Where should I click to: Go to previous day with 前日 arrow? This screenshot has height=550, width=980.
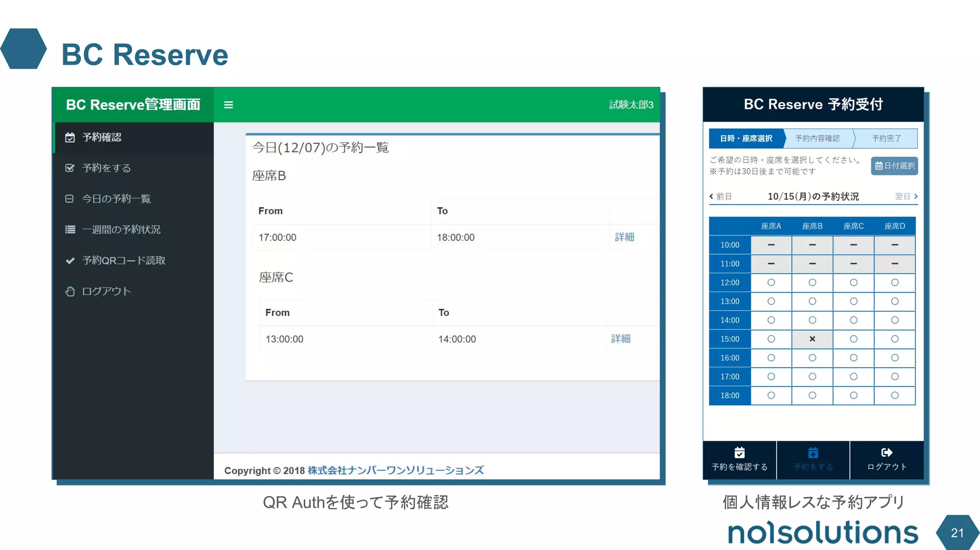(721, 196)
